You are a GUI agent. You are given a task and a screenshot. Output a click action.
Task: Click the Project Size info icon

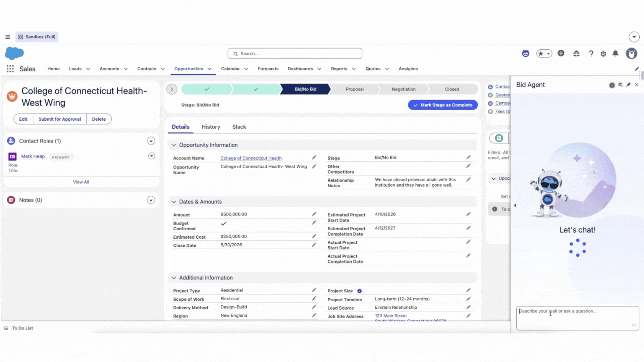click(359, 291)
